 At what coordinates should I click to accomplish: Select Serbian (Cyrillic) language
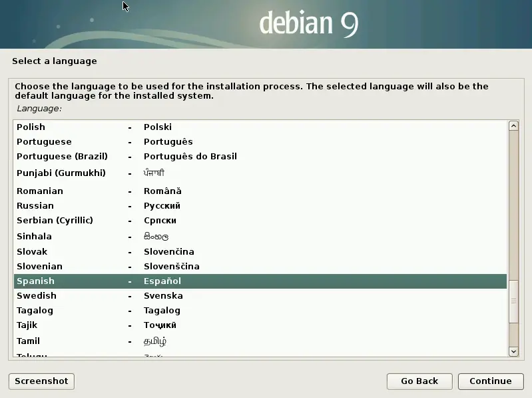(x=260, y=220)
